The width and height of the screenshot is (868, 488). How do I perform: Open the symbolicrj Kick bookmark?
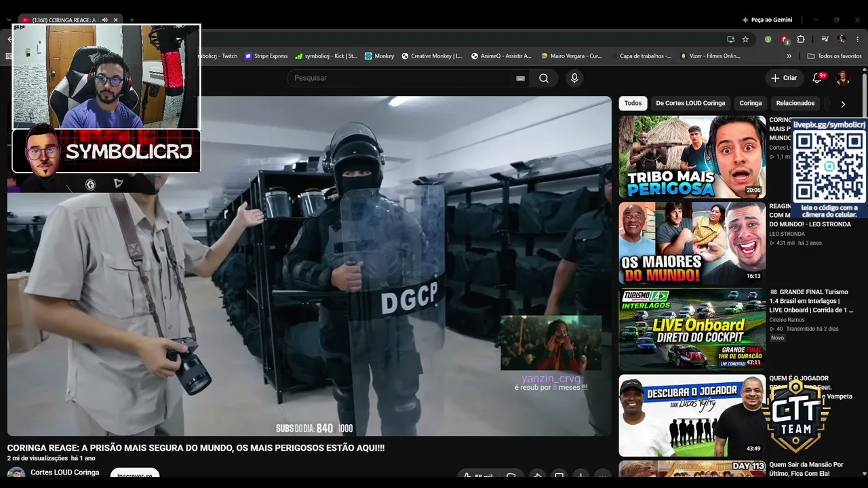click(x=325, y=56)
